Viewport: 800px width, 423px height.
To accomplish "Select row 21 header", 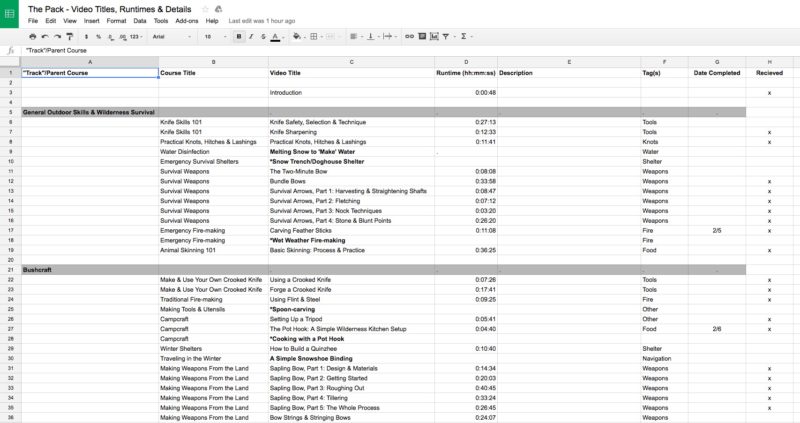I will (x=10, y=269).
